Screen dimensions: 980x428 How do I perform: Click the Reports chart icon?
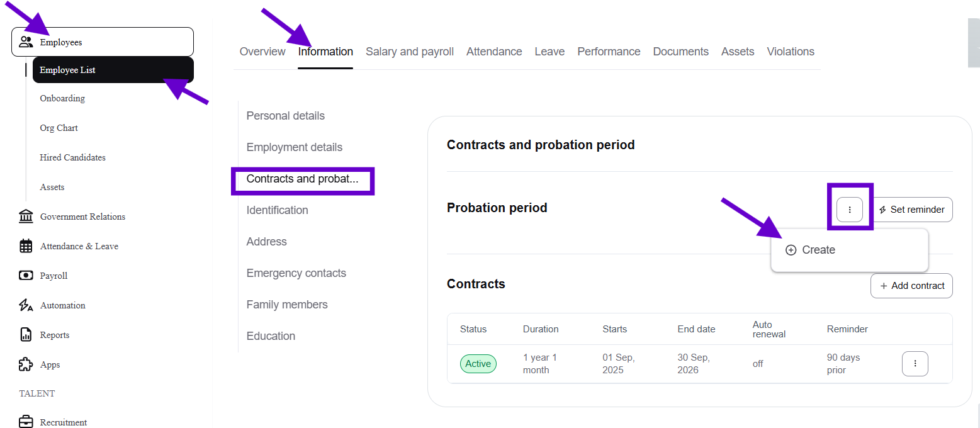26,335
